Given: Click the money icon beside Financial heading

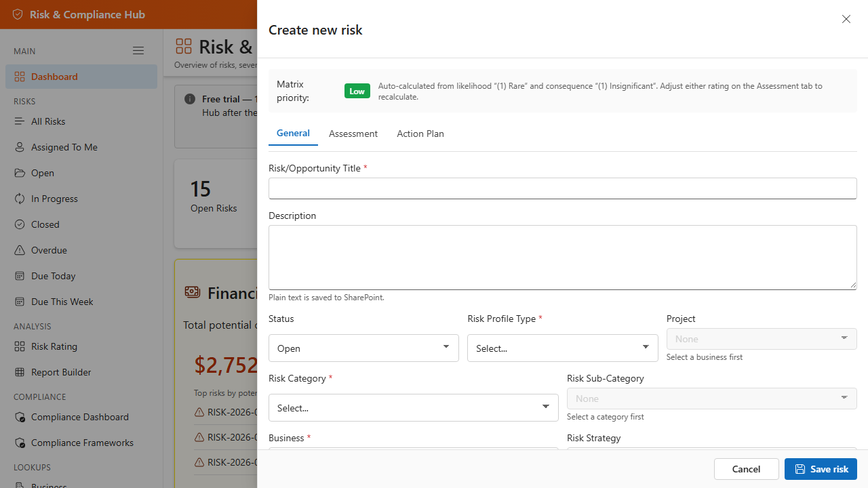Looking at the screenshot, I should click(193, 292).
